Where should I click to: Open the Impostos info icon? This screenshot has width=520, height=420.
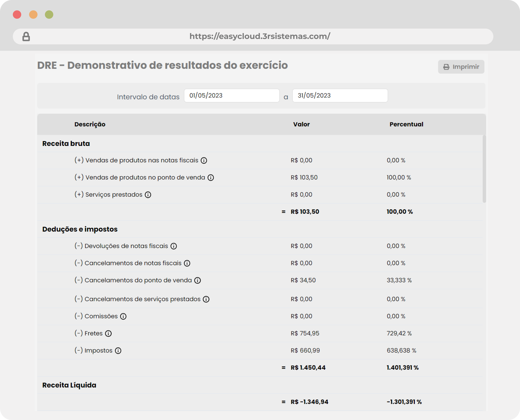point(118,351)
